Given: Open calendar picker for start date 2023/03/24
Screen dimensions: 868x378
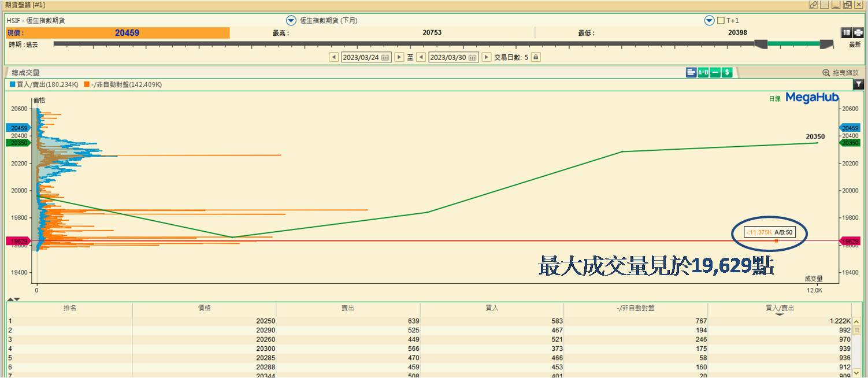Looking at the screenshot, I should click(x=385, y=57).
